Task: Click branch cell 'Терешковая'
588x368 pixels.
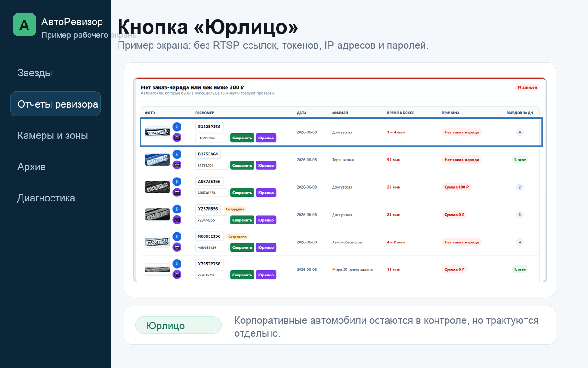Action: (343, 160)
